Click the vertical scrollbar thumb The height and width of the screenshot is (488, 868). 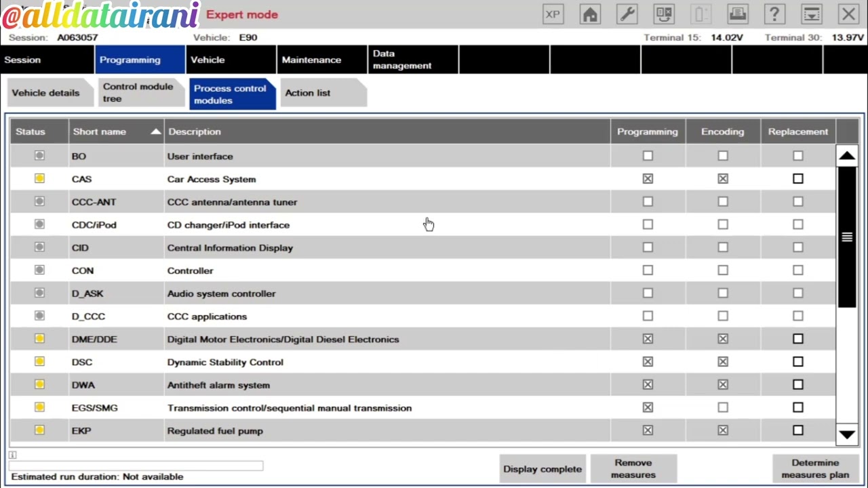click(847, 237)
